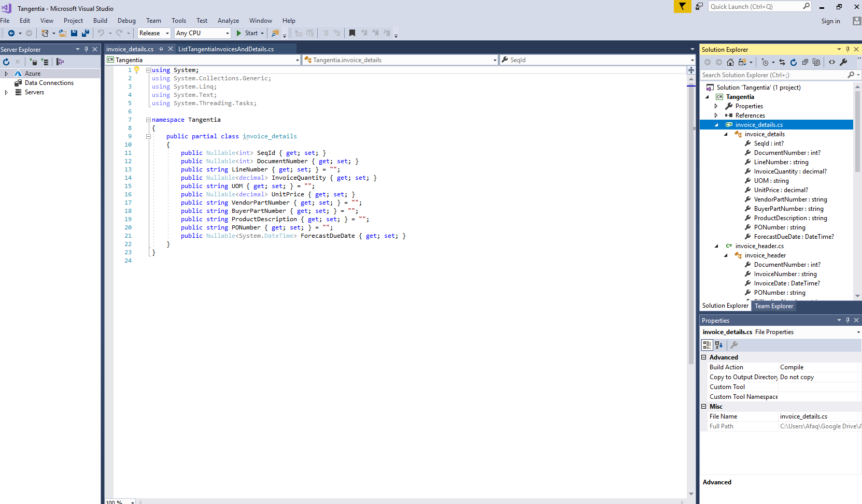Toggle auto-hide pin on Properties panel
862x504 pixels.
(848, 320)
